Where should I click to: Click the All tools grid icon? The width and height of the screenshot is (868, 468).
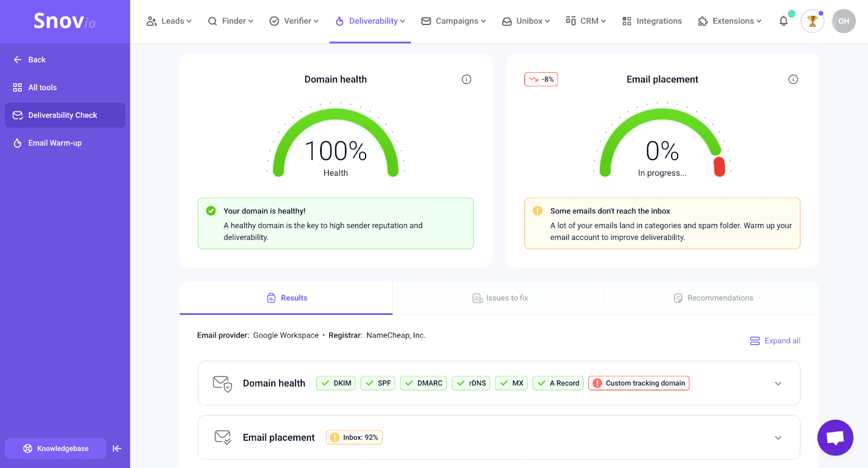point(17,87)
